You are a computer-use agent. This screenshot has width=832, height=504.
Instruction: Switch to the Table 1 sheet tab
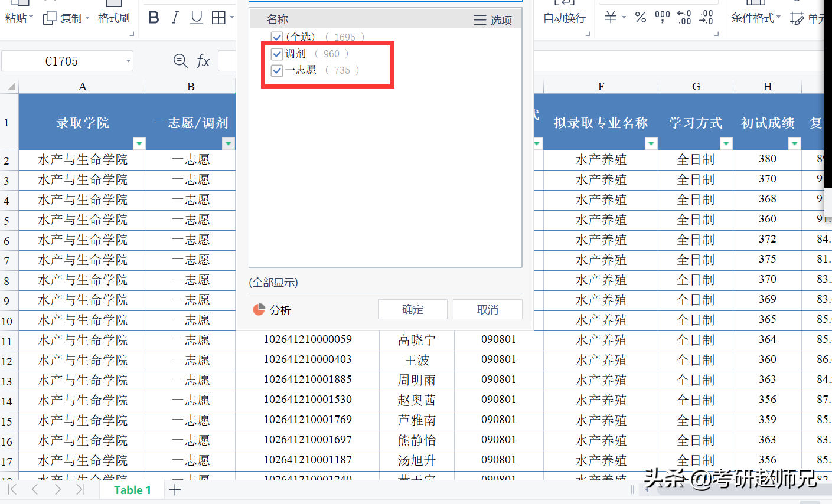[x=131, y=489]
